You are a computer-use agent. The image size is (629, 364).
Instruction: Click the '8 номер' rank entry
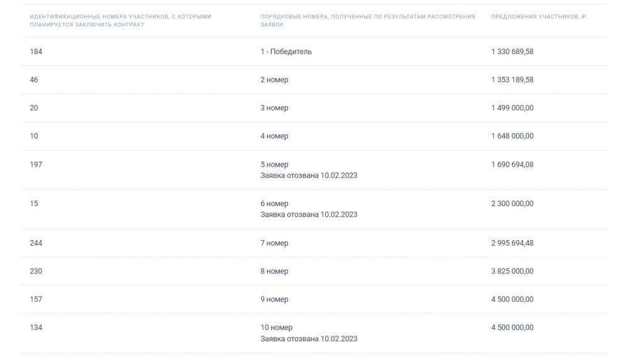[274, 271]
